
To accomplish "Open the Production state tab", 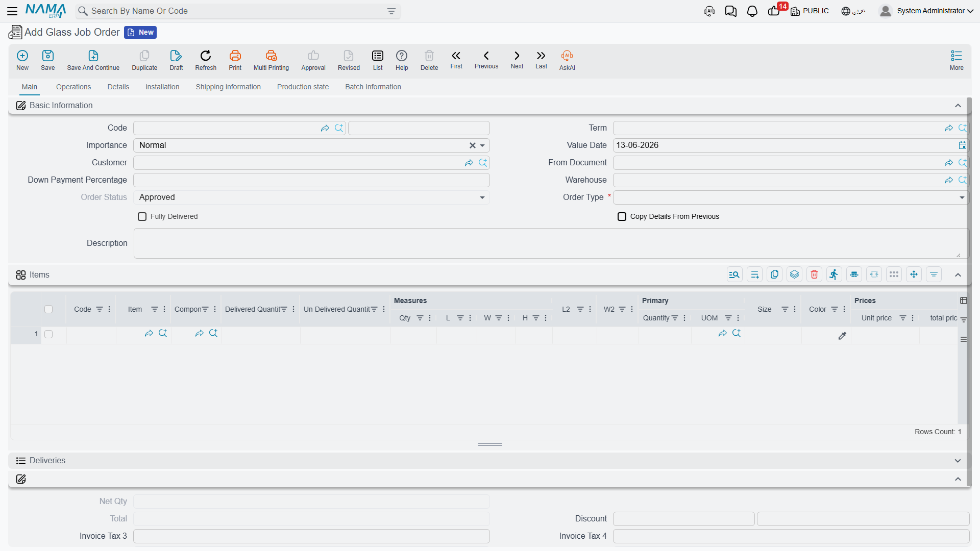I will point(303,87).
